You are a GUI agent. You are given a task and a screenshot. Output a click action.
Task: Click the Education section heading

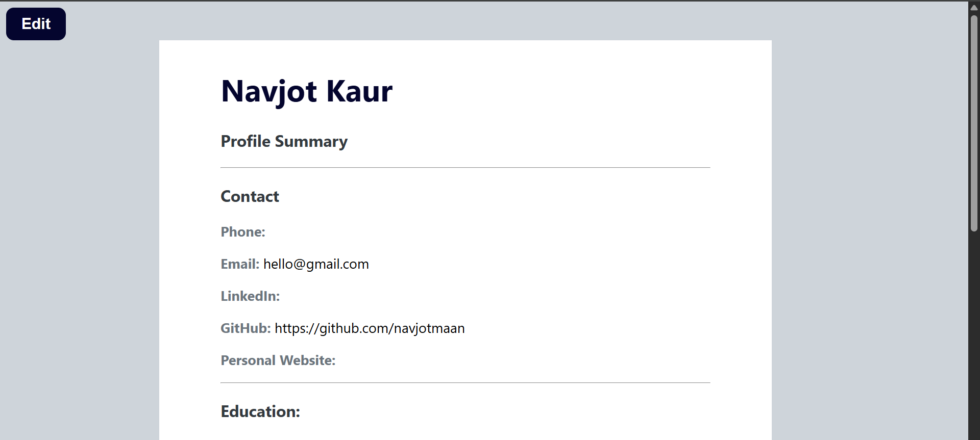(x=260, y=411)
